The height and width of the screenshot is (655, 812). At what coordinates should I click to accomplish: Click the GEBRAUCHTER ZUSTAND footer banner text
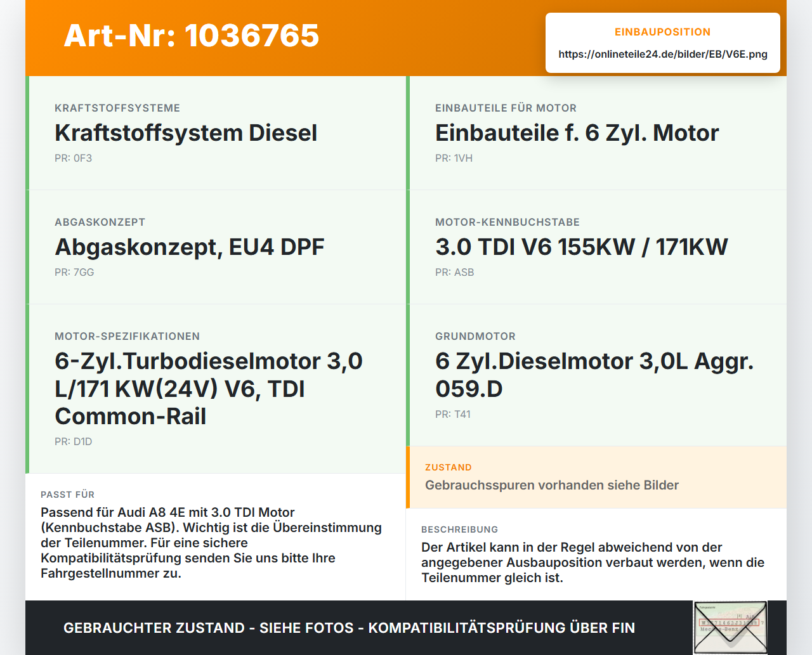click(x=349, y=628)
